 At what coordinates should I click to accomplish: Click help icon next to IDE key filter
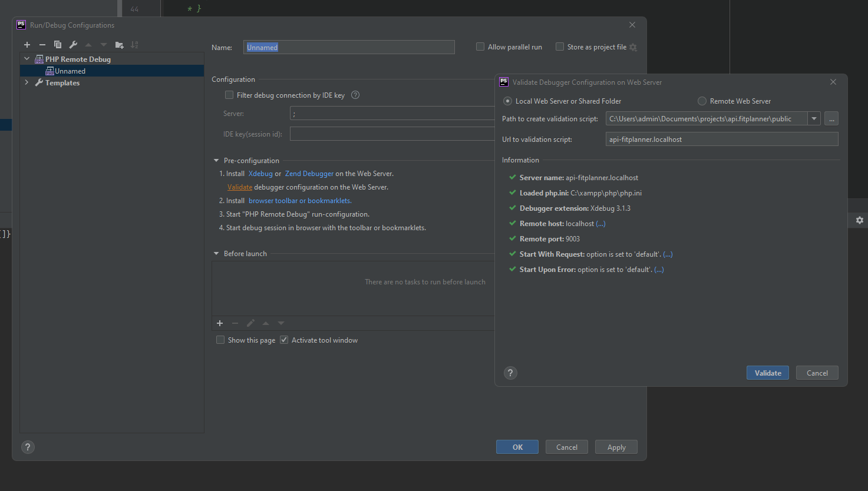[x=355, y=95]
